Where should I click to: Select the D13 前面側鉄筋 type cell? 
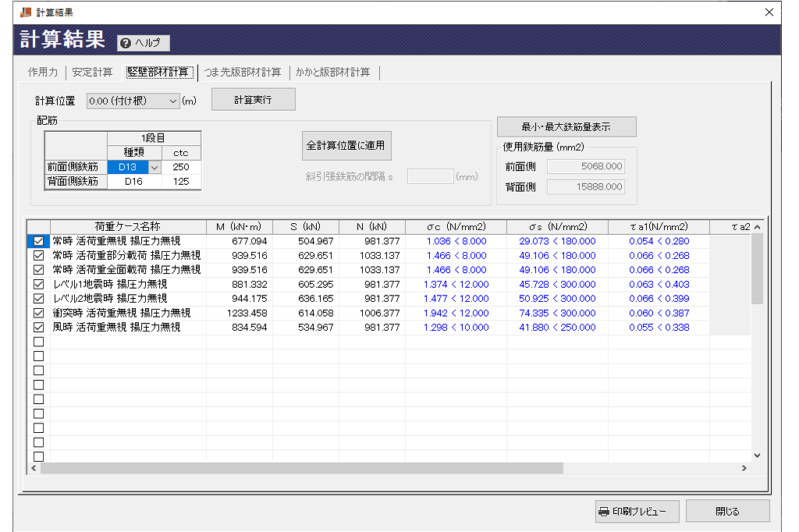pos(128,167)
